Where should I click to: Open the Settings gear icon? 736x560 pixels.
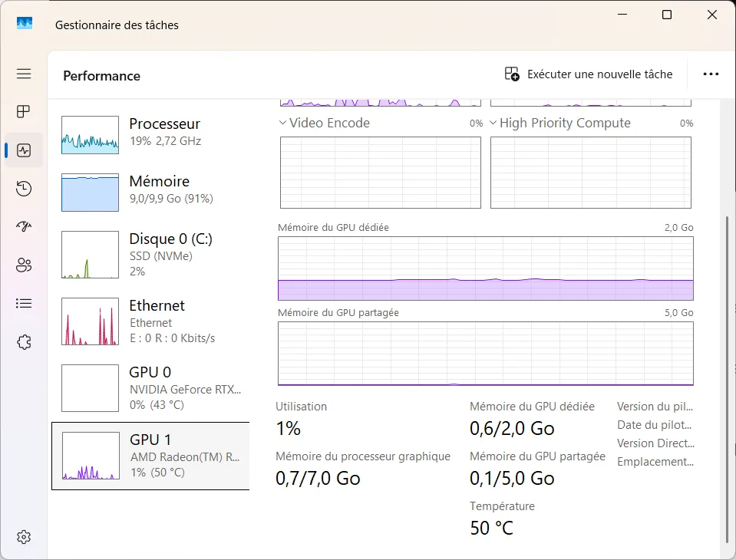24,536
